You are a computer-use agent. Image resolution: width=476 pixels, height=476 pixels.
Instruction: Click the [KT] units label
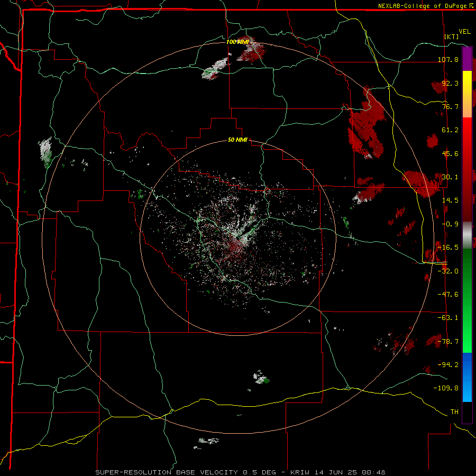pos(452,36)
